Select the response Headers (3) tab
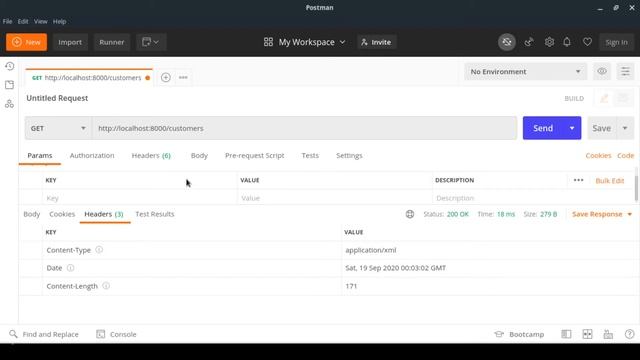 (104, 214)
